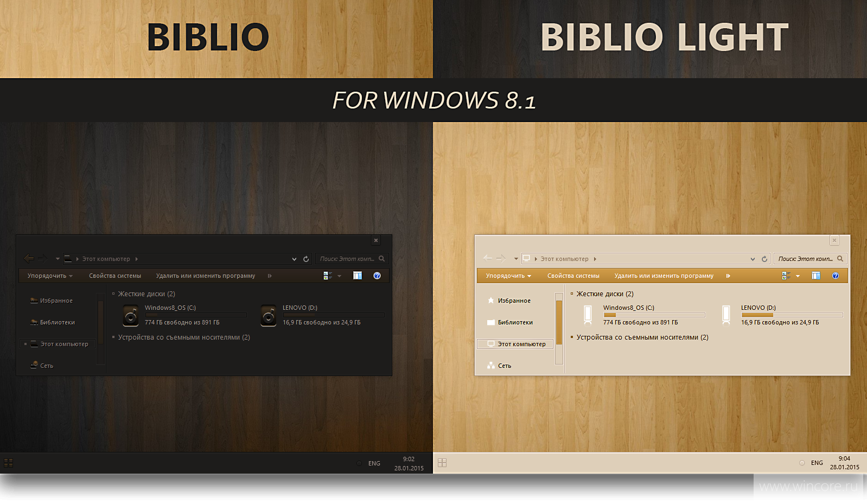Screen dimensions: 867x504
Task: Click the search magnifier in light window
Action: tap(840, 259)
